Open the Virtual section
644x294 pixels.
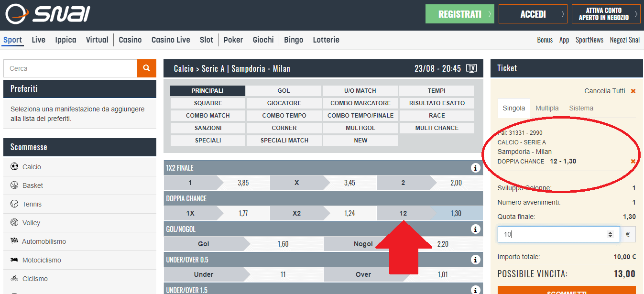point(97,40)
